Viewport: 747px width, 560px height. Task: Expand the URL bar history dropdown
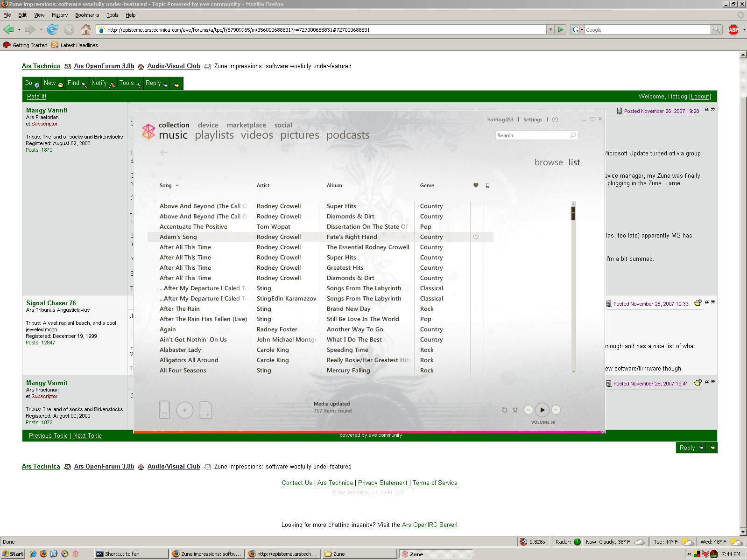pos(550,30)
